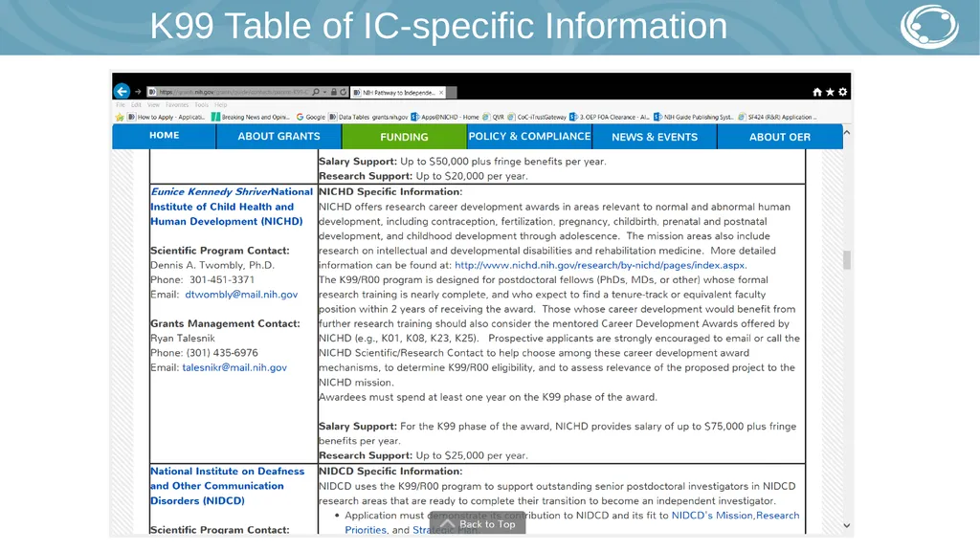
Task: Open Breaking News and Opinion bookmark
Action: [x=251, y=117]
